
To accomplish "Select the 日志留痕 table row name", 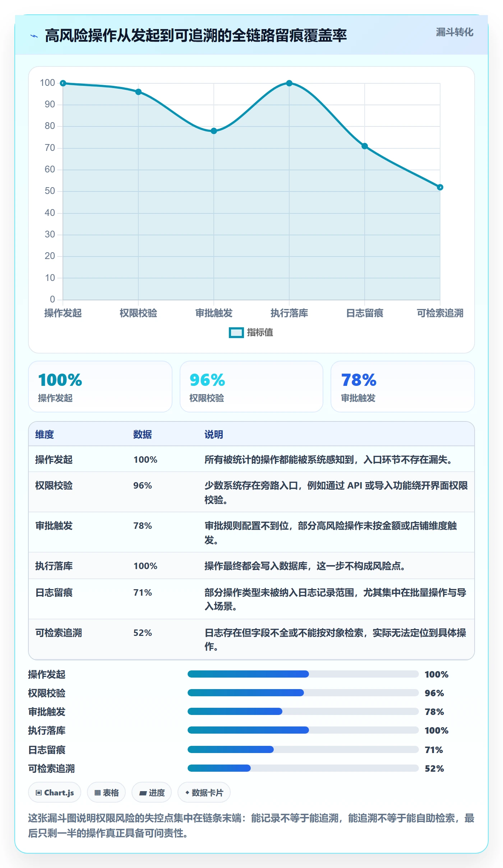I will point(54,592).
